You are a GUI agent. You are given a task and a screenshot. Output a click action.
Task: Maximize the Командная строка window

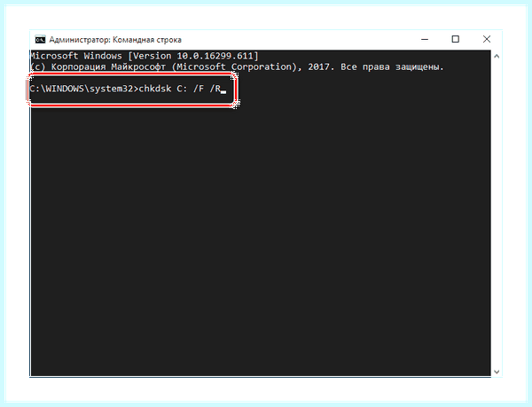click(x=456, y=39)
